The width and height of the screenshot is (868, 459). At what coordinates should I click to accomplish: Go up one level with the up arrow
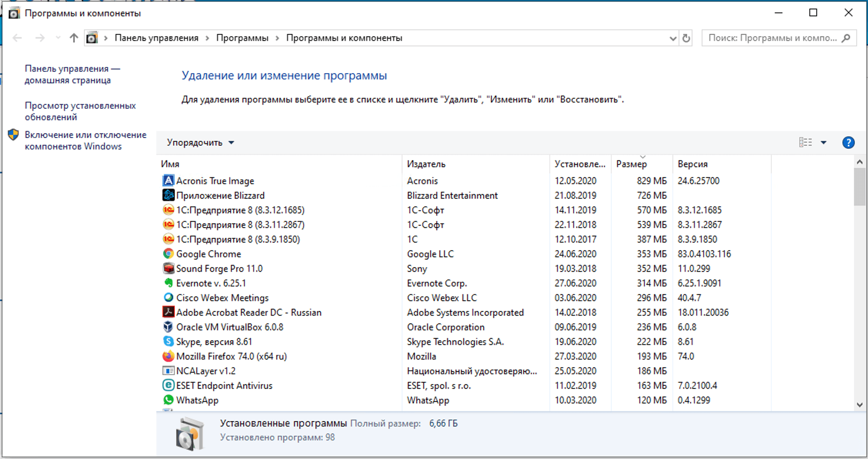(74, 38)
